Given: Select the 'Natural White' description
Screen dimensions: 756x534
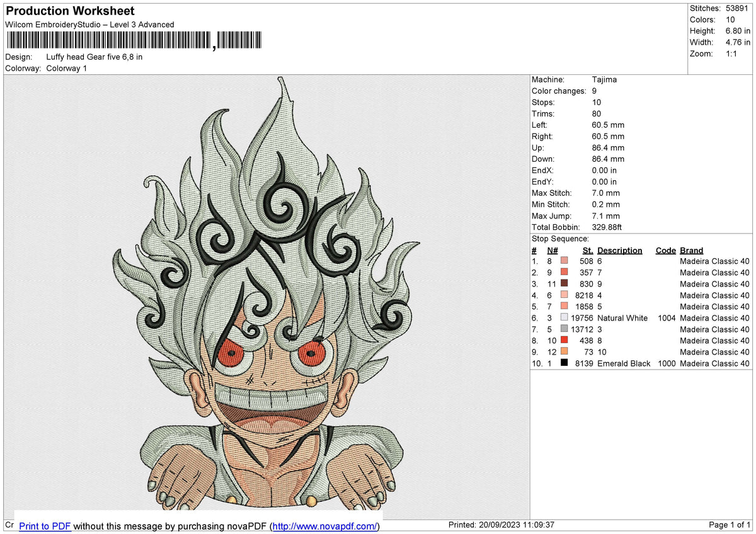Looking at the screenshot, I should click(622, 318).
